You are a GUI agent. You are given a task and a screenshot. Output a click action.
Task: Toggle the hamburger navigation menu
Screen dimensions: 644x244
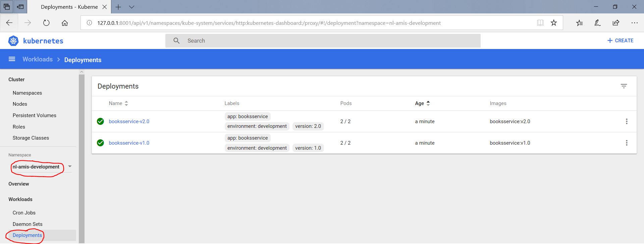(12, 59)
